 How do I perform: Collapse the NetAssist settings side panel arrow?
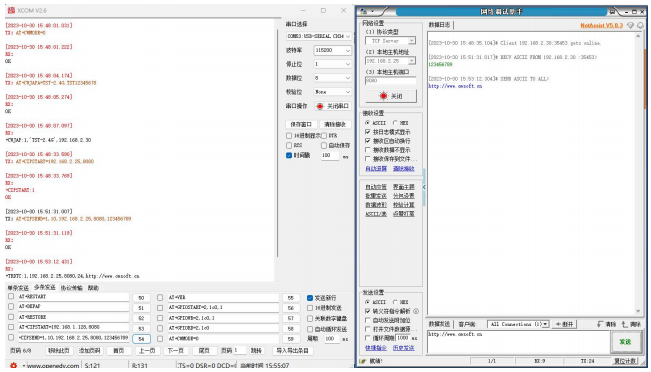pos(424,187)
